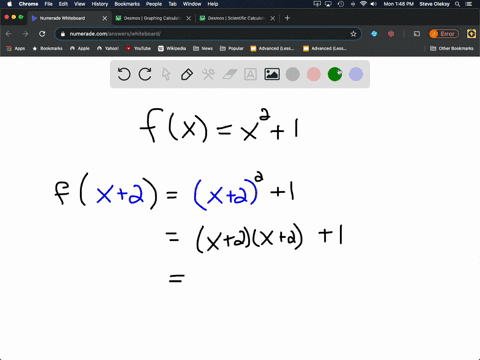Click the whiteboard Redo arrow

145,74
